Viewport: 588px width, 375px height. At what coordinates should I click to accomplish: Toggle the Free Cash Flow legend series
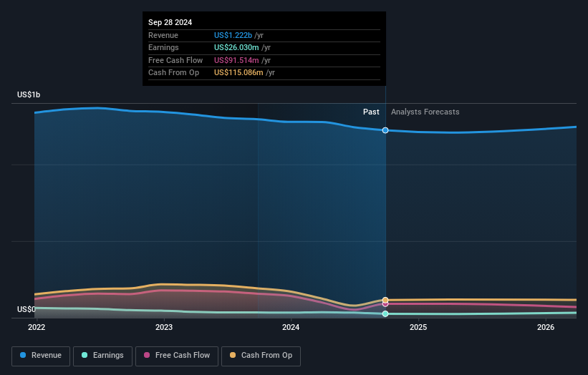177,356
